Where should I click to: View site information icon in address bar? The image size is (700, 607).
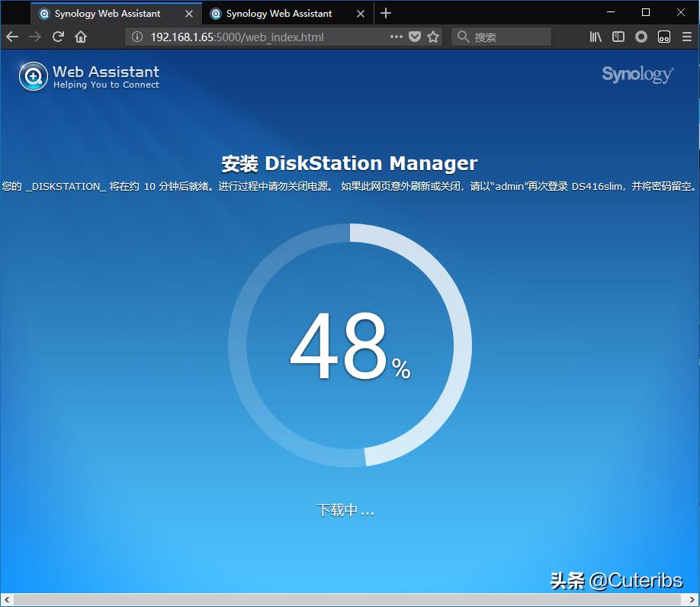[x=137, y=37]
